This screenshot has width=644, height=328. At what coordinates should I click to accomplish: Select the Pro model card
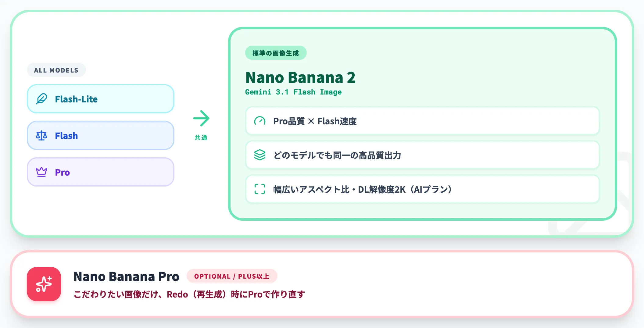point(101,172)
